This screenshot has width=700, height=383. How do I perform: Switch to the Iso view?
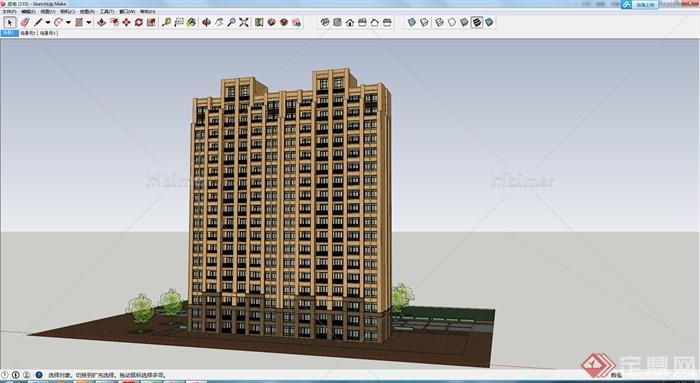coord(325,22)
